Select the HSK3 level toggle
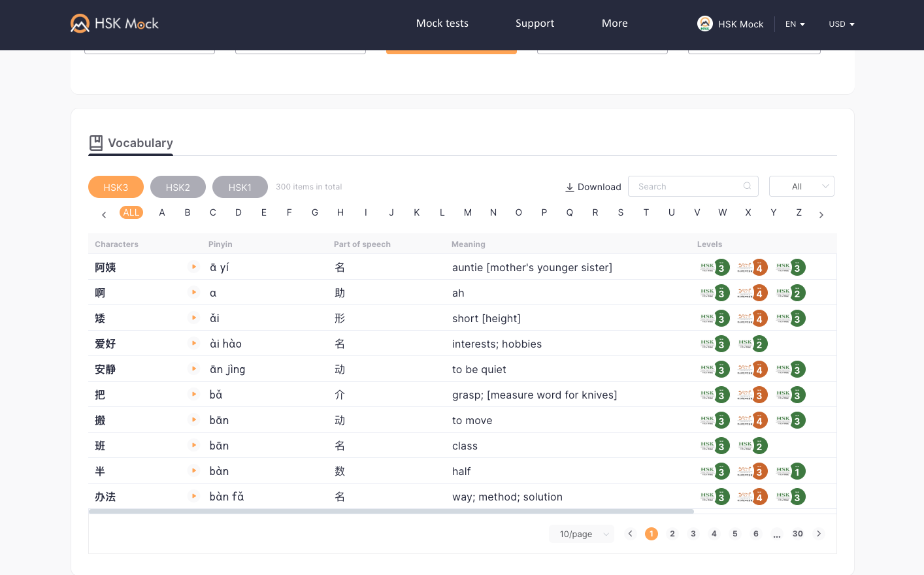 click(116, 187)
